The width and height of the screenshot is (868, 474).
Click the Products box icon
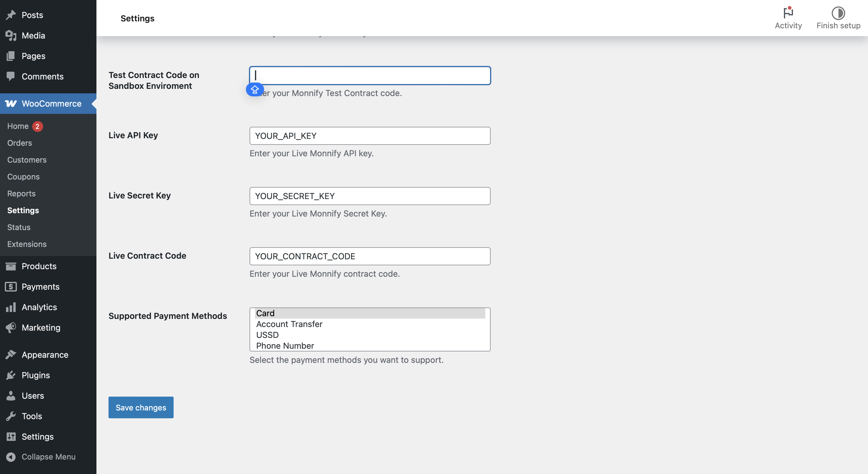pos(11,266)
